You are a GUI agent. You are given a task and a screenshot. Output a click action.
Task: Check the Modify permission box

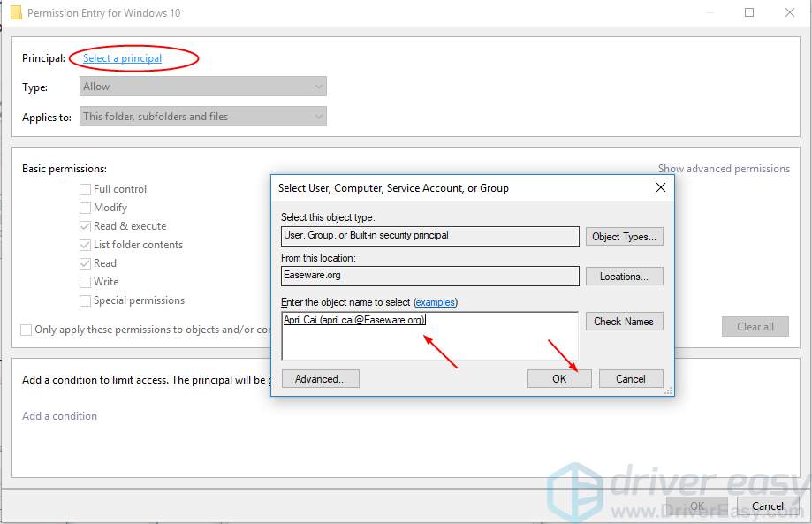tap(86, 208)
